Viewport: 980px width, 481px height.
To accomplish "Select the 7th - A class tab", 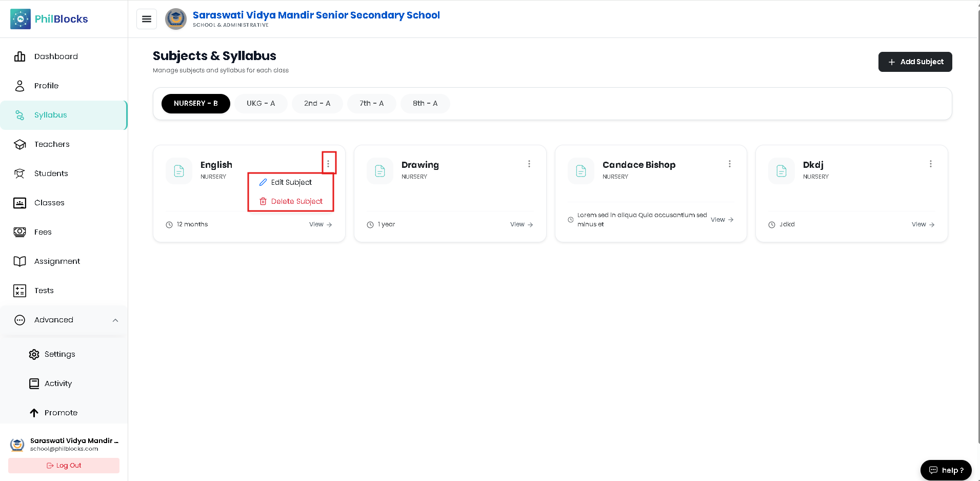I will coord(372,103).
